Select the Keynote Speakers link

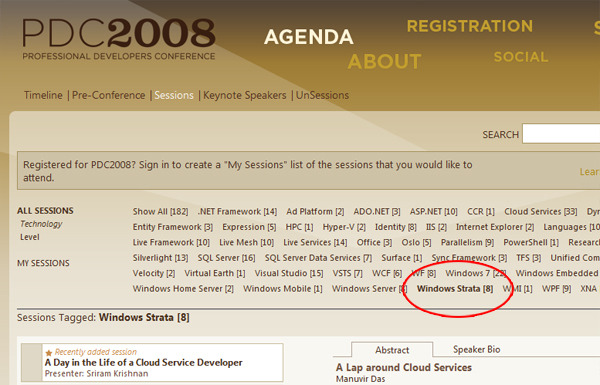[245, 95]
